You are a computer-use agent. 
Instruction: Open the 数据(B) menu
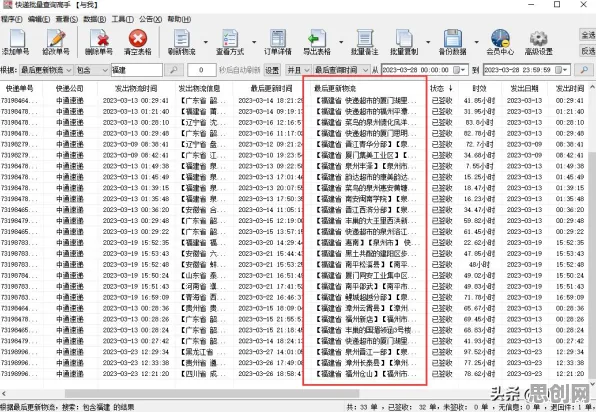[95, 19]
